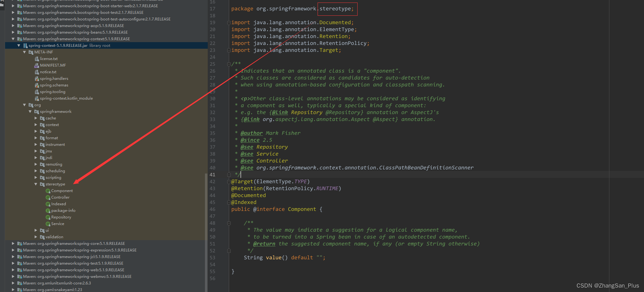Image resolution: width=644 pixels, height=292 pixels.
Task: Click the Service annotation class icon
Action: [48, 224]
